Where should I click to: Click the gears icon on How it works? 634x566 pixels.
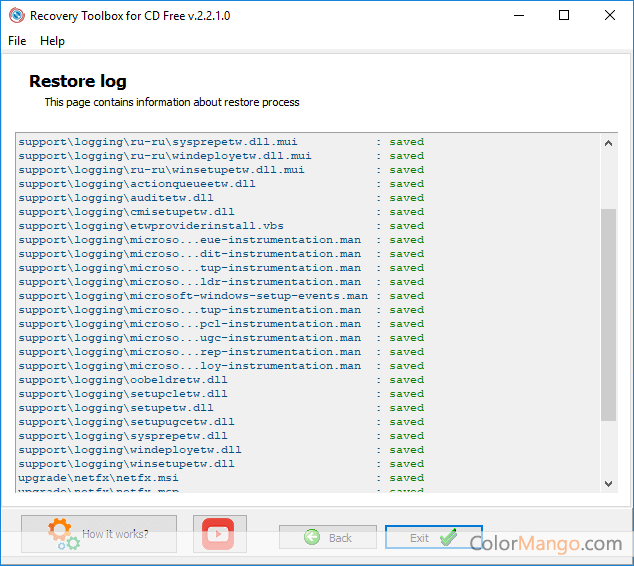coord(63,535)
